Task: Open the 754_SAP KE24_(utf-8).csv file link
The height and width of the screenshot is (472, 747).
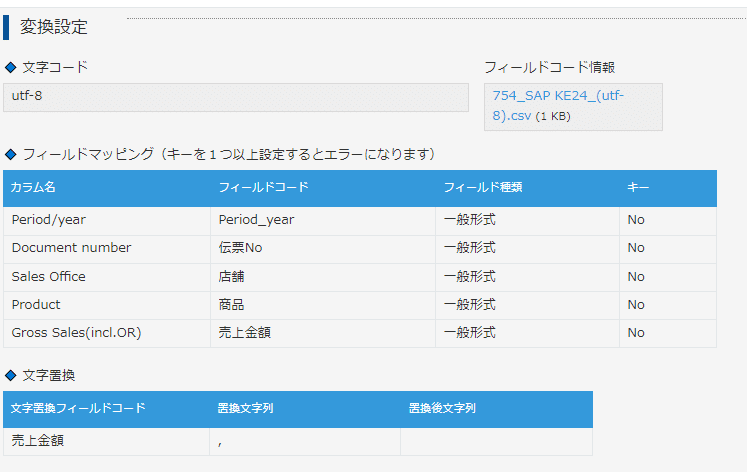Action: [558, 105]
